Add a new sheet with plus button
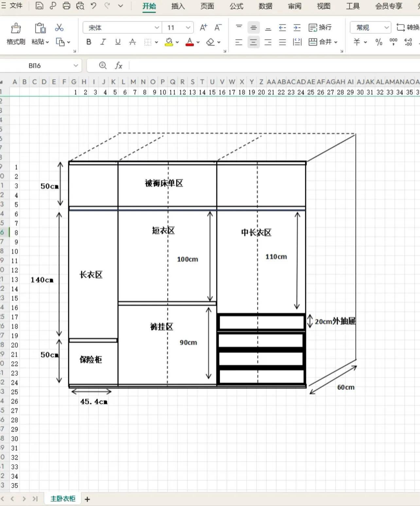The height and width of the screenshot is (506, 420). pos(87,499)
